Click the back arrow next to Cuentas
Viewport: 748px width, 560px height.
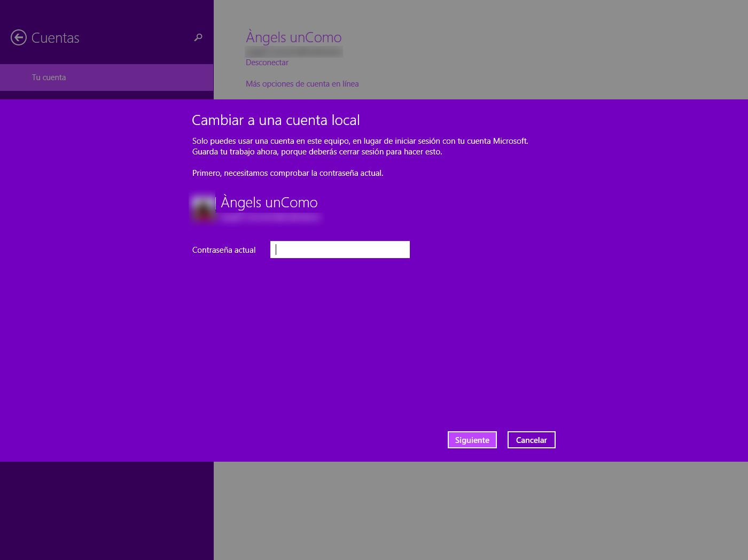click(19, 37)
